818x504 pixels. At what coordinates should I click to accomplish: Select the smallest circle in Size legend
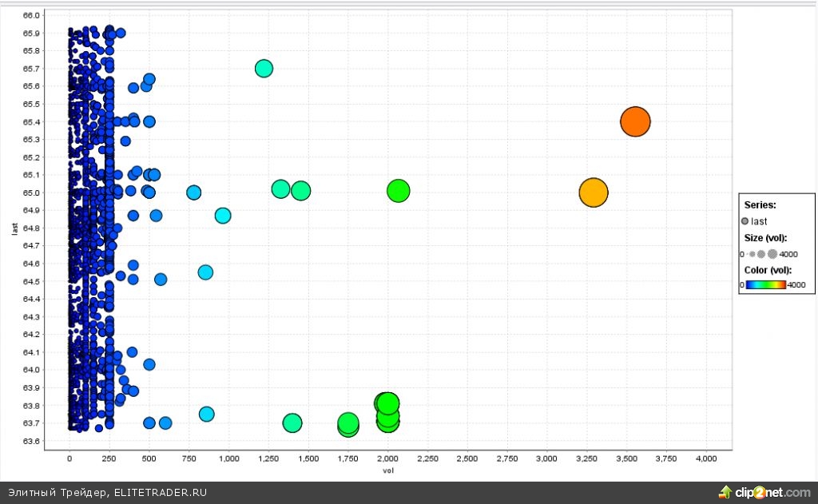(746, 254)
